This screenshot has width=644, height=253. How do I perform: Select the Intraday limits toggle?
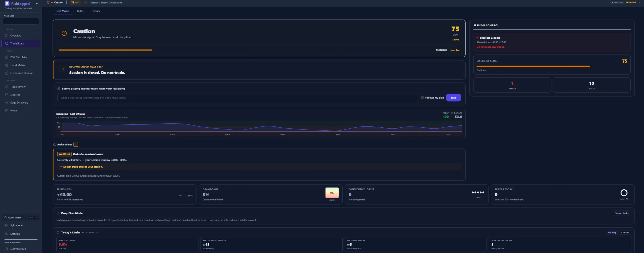[612, 233]
